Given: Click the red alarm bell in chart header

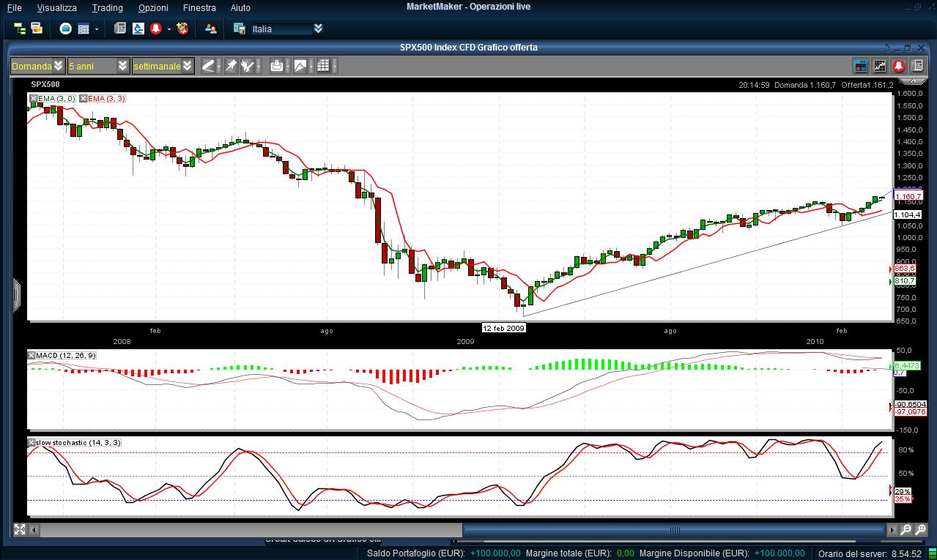Looking at the screenshot, I should [898, 66].
